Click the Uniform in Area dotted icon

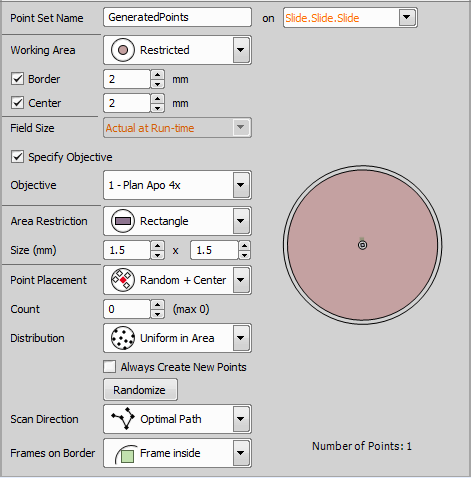pos(123,338)
